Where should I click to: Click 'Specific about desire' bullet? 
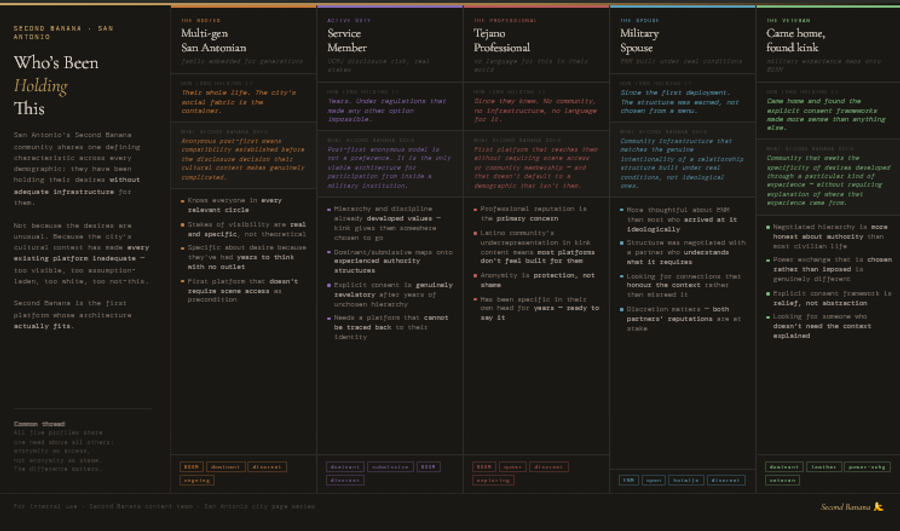(x=243, y=257)
